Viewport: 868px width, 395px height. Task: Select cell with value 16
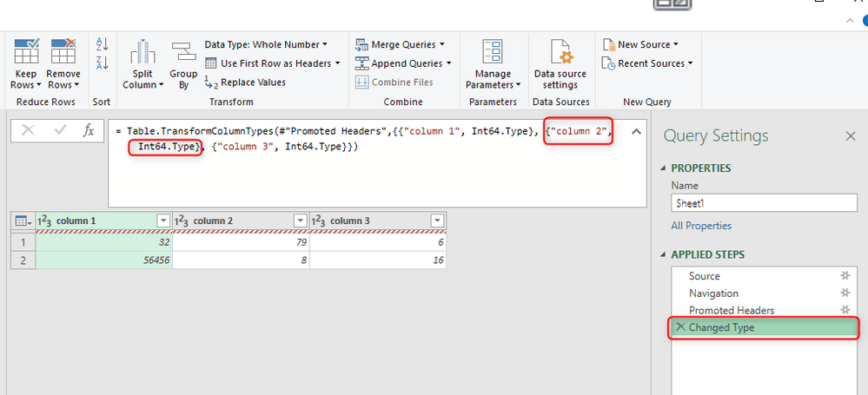[378, 260]
